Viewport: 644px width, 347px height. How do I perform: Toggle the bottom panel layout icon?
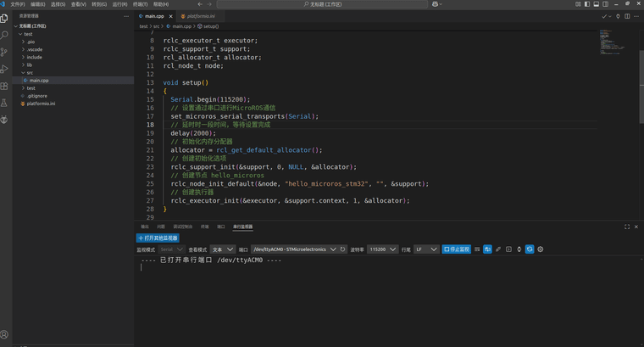tap(597, 4)
